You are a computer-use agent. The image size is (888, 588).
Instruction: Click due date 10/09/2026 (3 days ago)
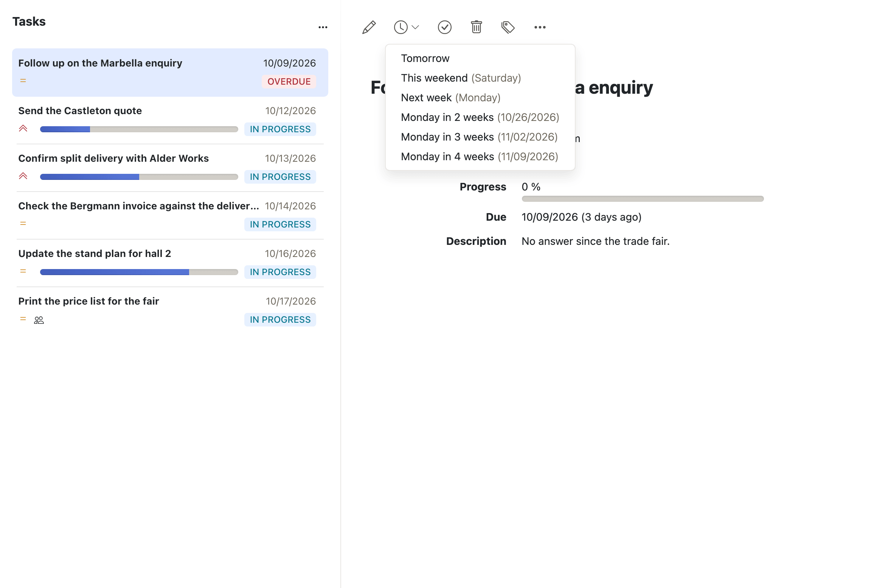point(581,217)
